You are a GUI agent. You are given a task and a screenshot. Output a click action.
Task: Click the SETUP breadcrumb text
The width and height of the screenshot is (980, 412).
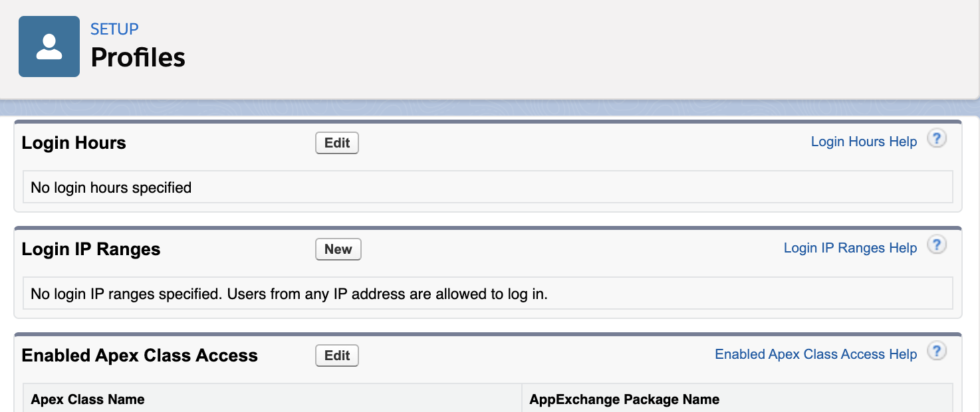(114, 29)
